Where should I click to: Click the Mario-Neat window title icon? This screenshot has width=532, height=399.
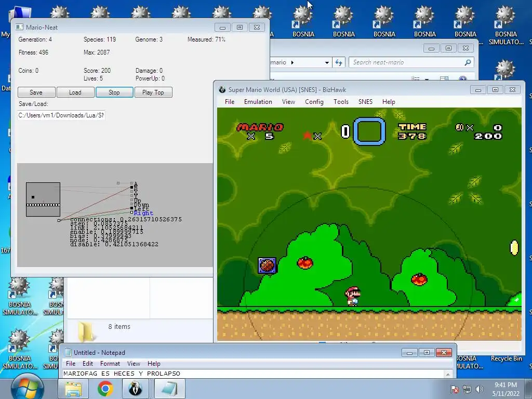click(20, 27)
